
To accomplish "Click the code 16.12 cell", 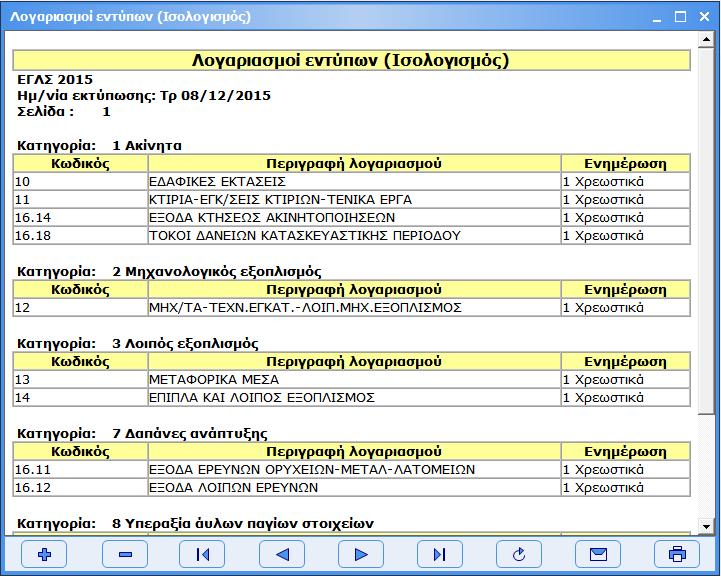I will click(x=80, y=488).
